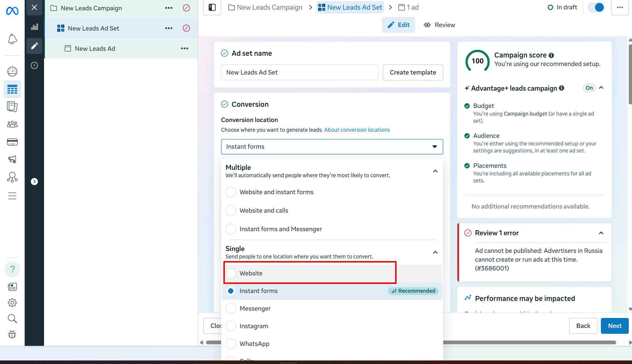Open top-right more options menu
The width and height of the screenshot is (632, 364).
click(x=620, y=7)
